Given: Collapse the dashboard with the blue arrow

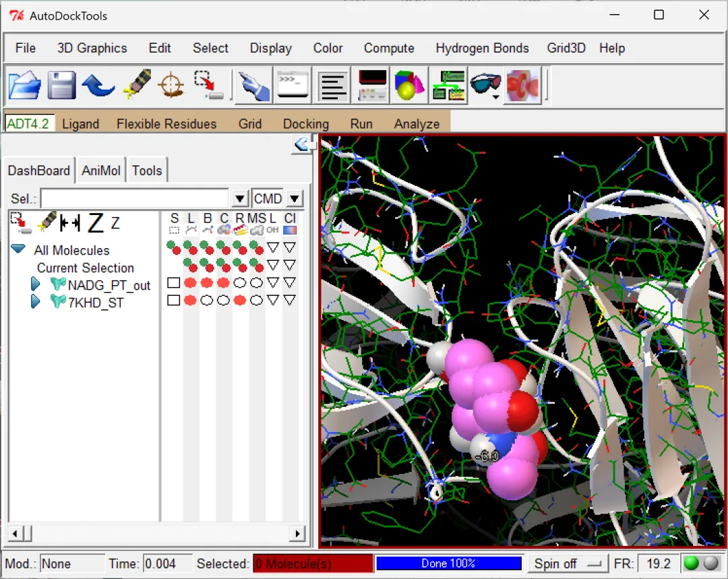Looking at the screenshot, I should coord(301,144).
